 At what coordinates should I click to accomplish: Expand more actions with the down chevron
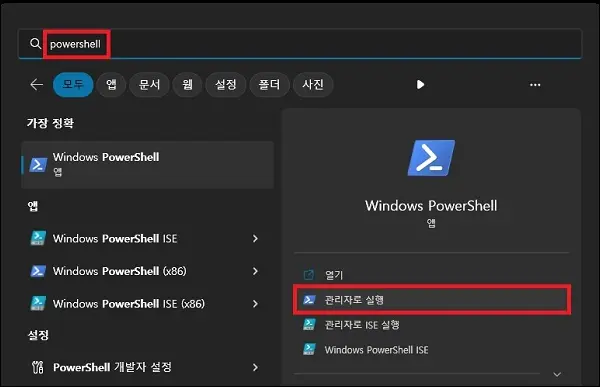(557, 374)
